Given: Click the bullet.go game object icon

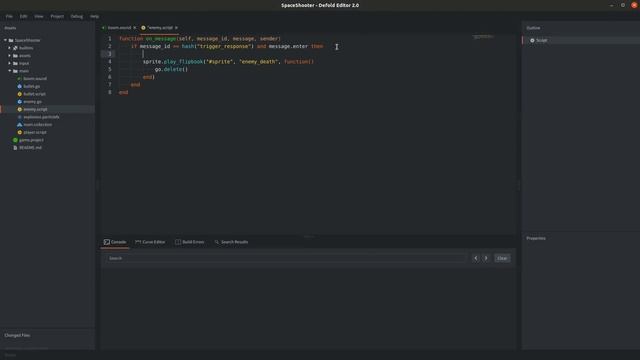Looking at the screenshot, I should pos(19,86).
